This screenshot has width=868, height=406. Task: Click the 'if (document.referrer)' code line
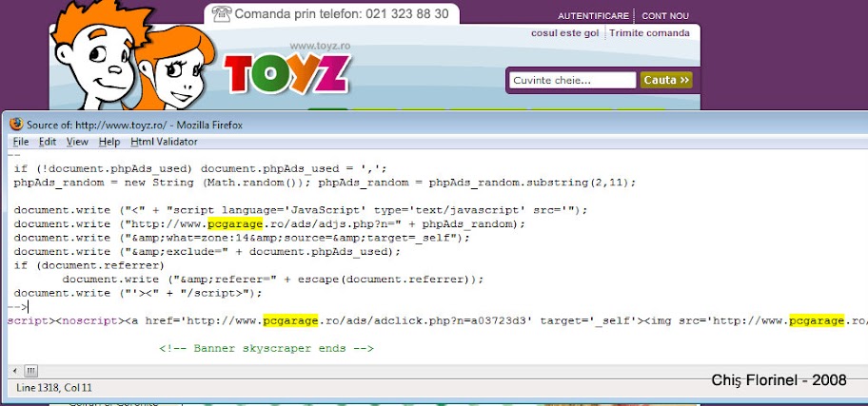coord(89,265)
